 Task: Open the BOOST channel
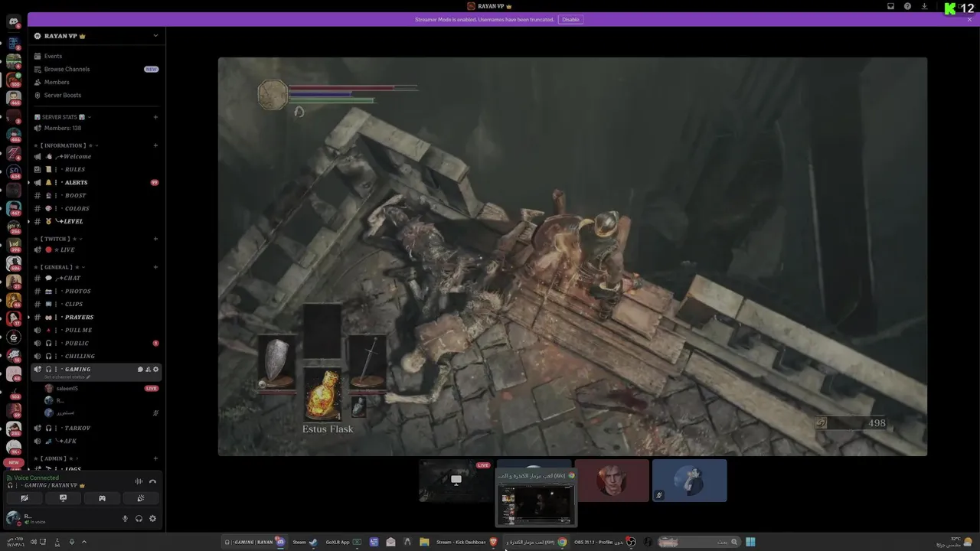click(96, 195)
